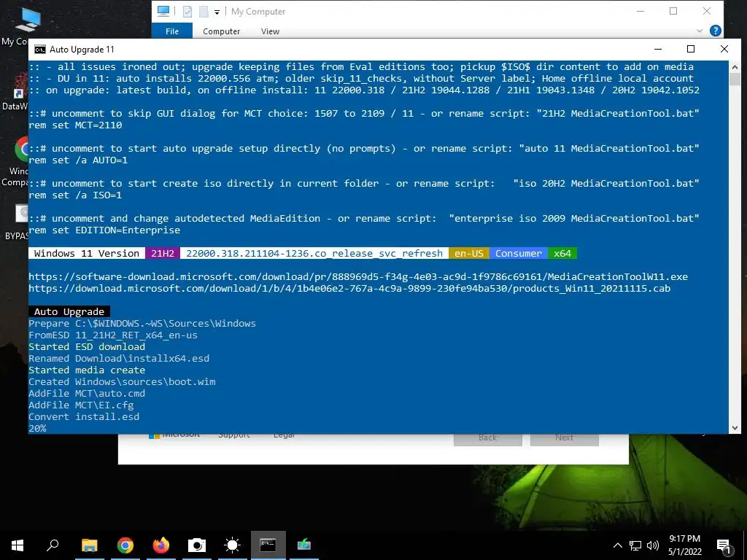Maximize the My Computer window
747x560 pixels.
pyautogui.click(x=673, y=11)
